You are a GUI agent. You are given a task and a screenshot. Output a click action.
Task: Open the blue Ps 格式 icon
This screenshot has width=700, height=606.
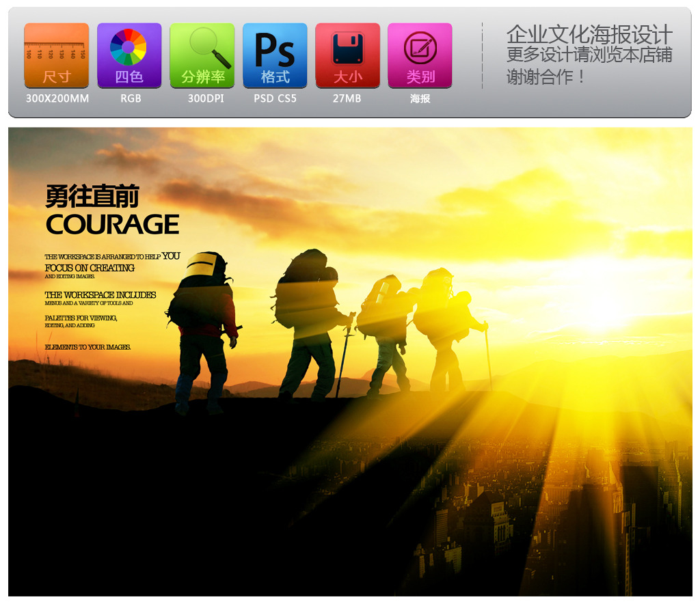point(275,55)
